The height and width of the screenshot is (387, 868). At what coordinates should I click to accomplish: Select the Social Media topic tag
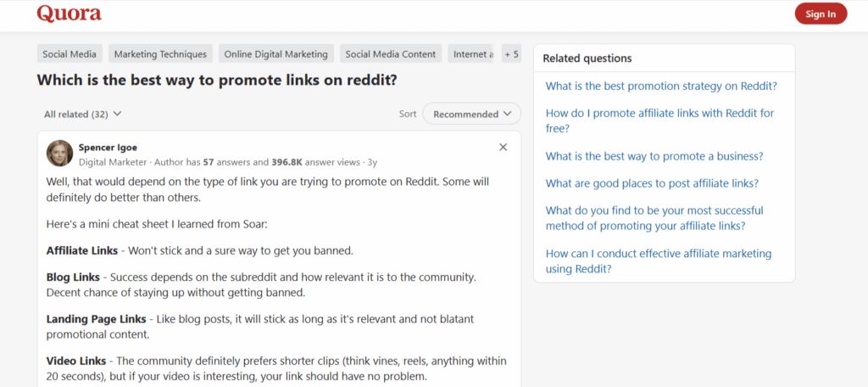tap(70, 54)
